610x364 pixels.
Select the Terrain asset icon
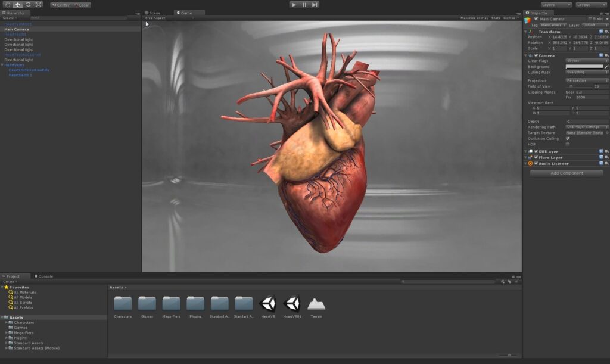pos(316,304)
